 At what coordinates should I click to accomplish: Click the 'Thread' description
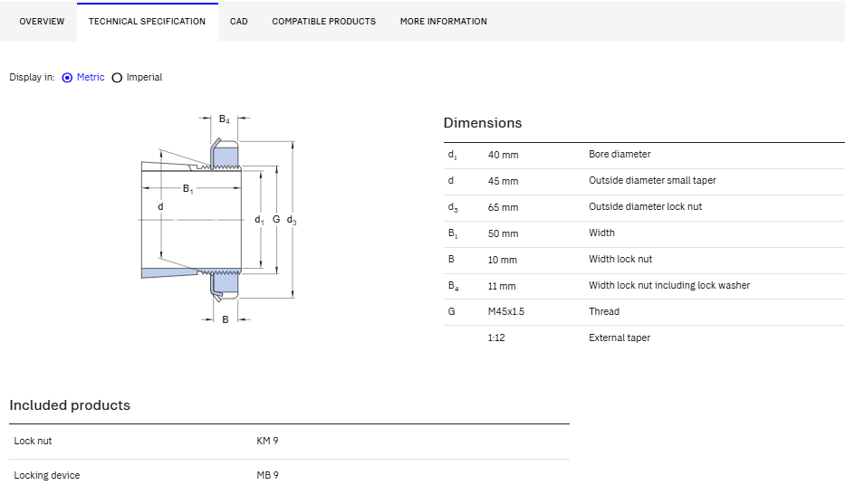point(603,312)
